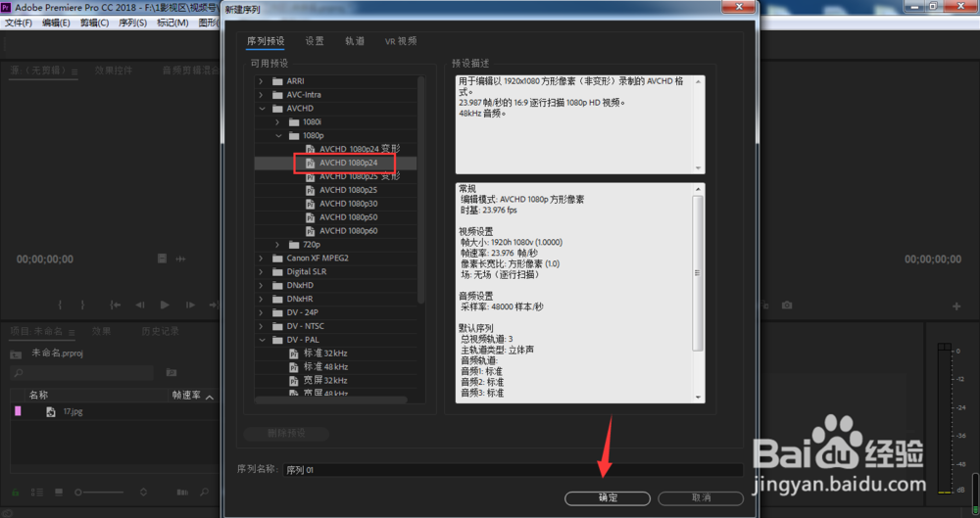
Task: Click the pink label swatch of 17.jpg
Action: pos(18,411)
